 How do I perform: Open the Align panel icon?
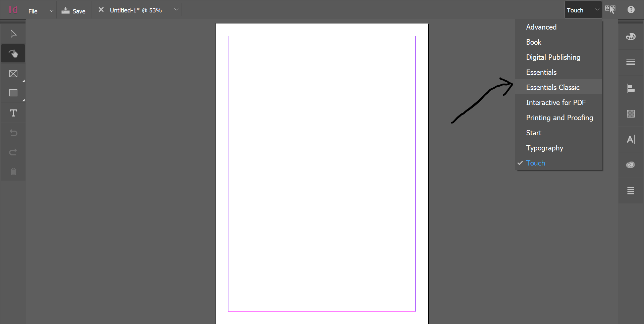[631, 88]
